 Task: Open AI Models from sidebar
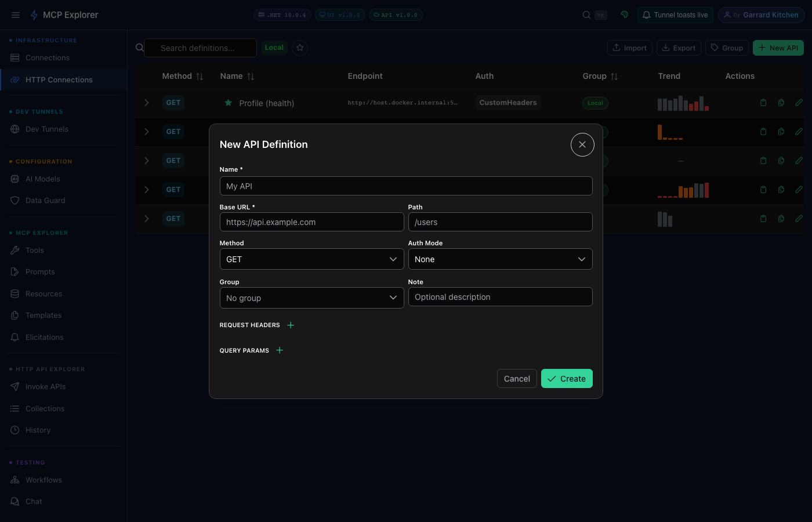coord(64,179)
